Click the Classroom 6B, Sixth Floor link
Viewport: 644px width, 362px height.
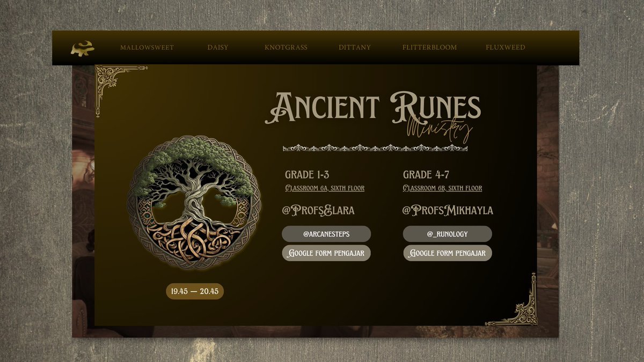442,188
